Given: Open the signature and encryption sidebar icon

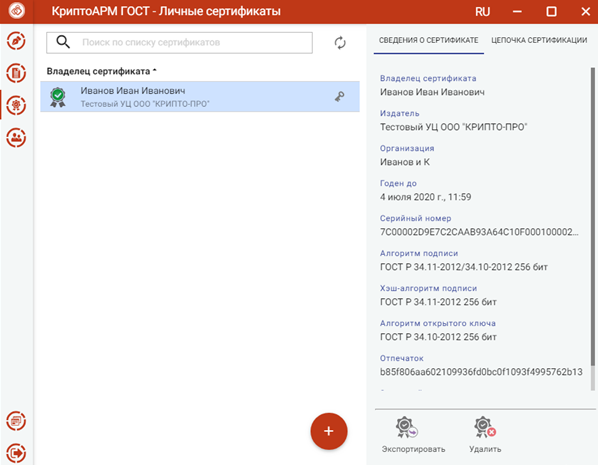Looking at the screenshot, I should [x=16, y=41].
